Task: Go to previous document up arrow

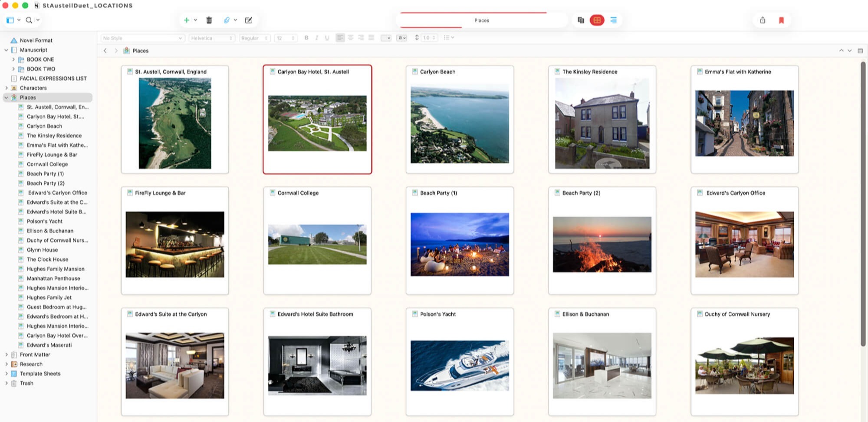Action: 841,51
